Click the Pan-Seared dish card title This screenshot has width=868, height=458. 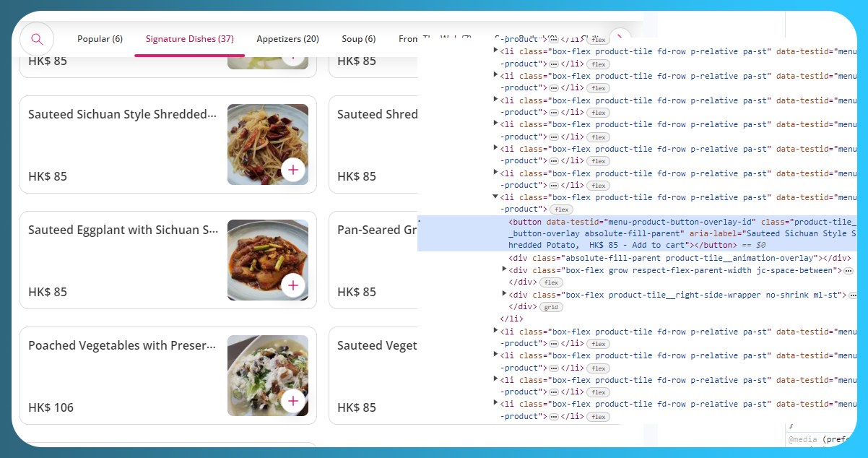coord(377,230)
